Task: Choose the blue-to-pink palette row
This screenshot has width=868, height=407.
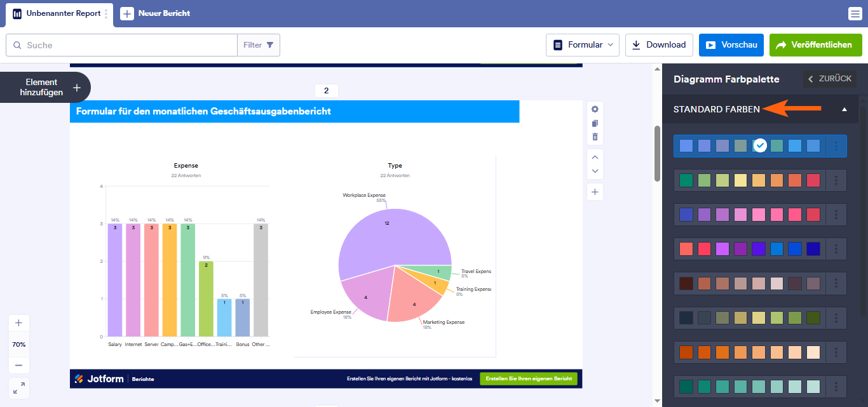Action: 750,215
